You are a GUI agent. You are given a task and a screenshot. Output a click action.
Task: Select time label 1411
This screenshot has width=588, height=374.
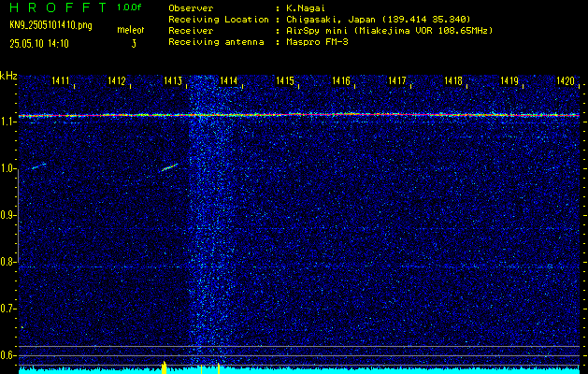(x=61, y=80)
